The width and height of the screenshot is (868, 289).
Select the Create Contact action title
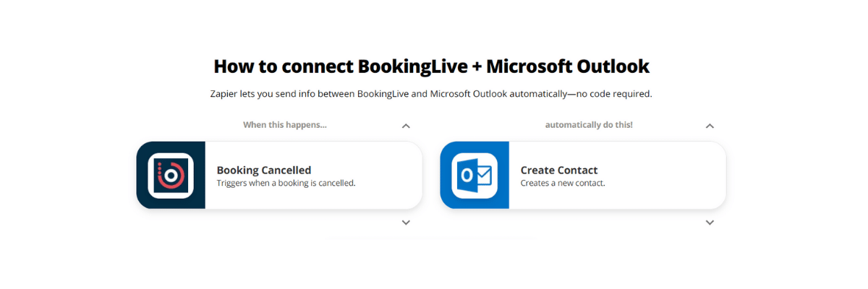pos(559,171)
